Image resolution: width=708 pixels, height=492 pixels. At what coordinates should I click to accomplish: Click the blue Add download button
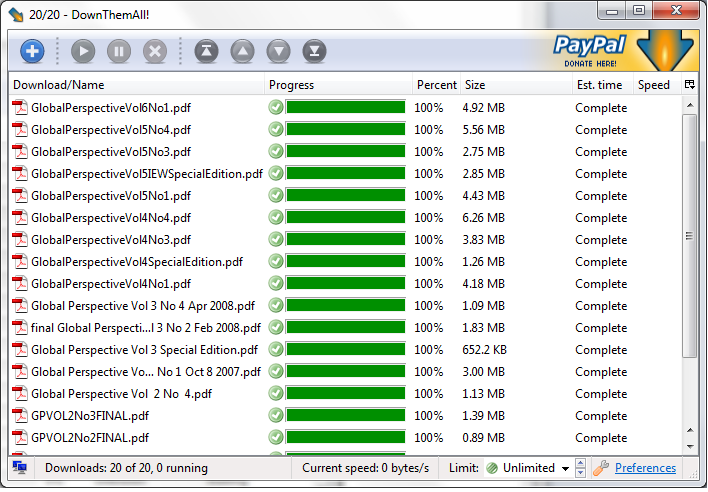pyautogui.click(x=32, y=51)
